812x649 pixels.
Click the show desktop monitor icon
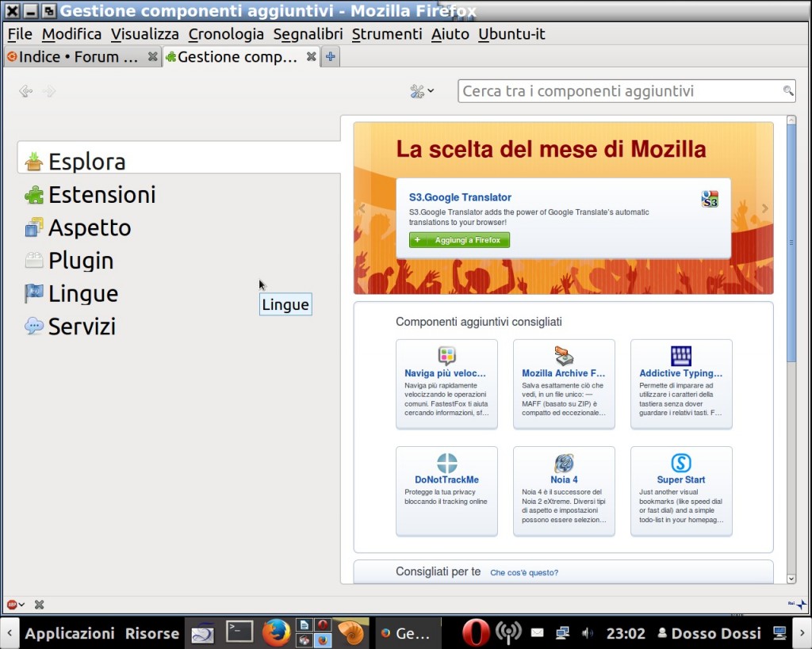[x=779, y=632]
